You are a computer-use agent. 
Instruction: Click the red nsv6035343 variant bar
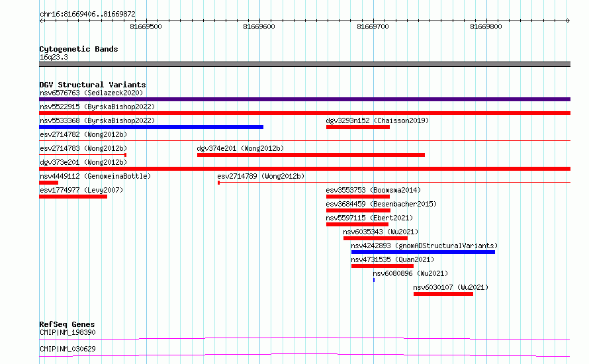[375, 238]
